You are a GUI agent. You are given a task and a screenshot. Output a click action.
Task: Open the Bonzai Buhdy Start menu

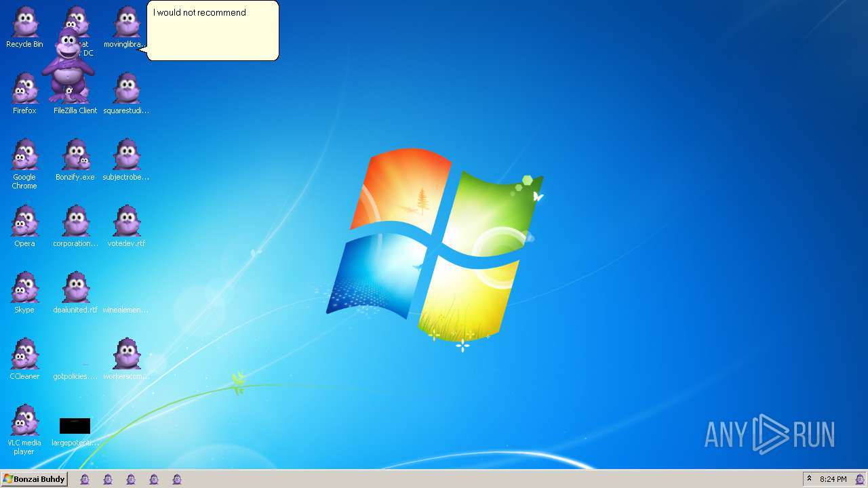(34, 479)
